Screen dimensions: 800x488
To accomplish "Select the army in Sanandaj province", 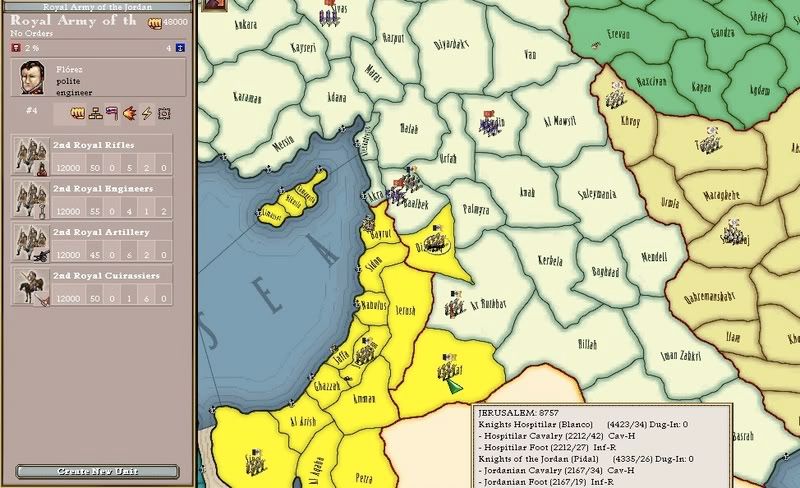I will pos(734,232).
